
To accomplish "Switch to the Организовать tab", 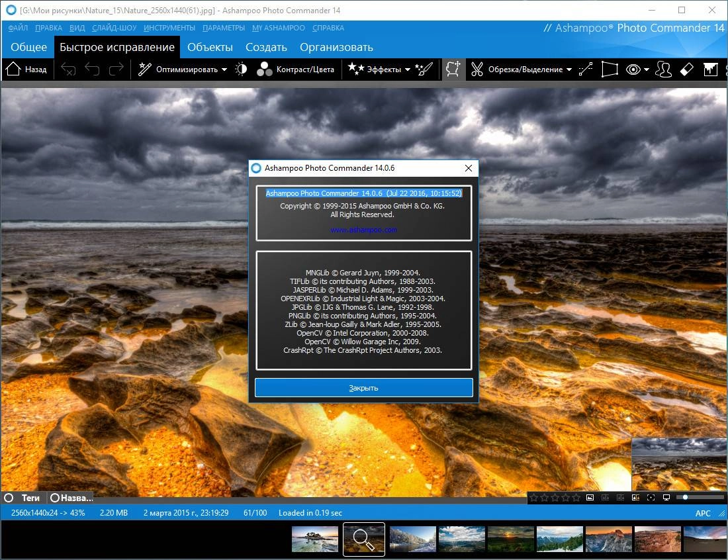I will (x=337, y=48).
